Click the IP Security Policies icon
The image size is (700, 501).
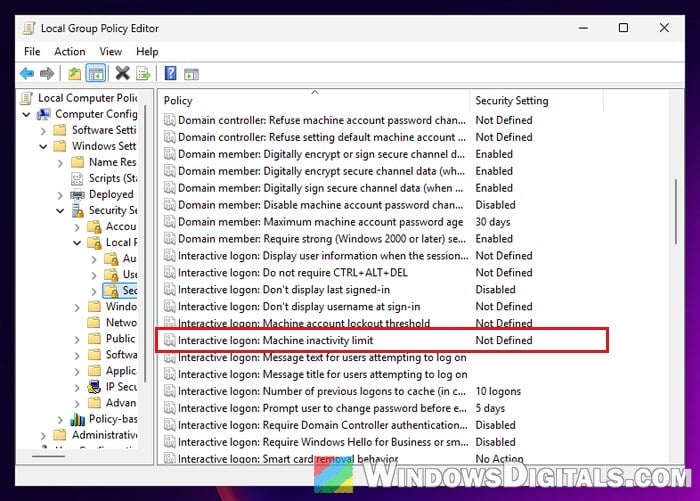click(x=94, y=387)
